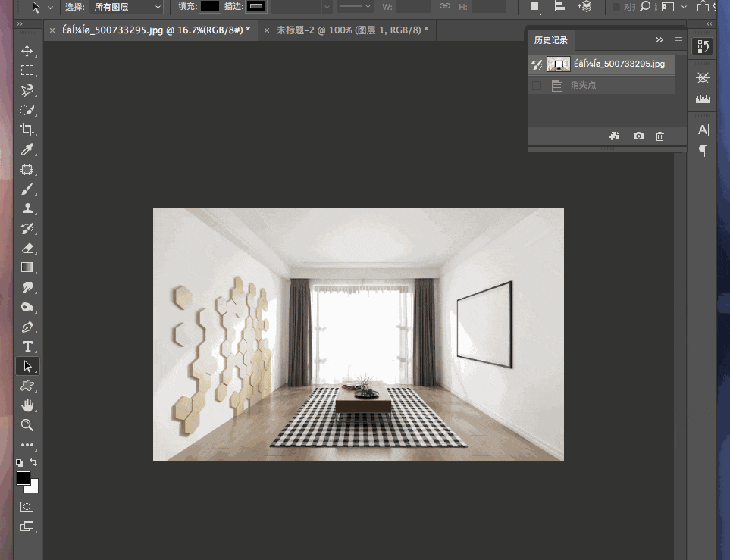Select the Brush tool
This screenshot has width=730, height=560.
click(27, 189)
